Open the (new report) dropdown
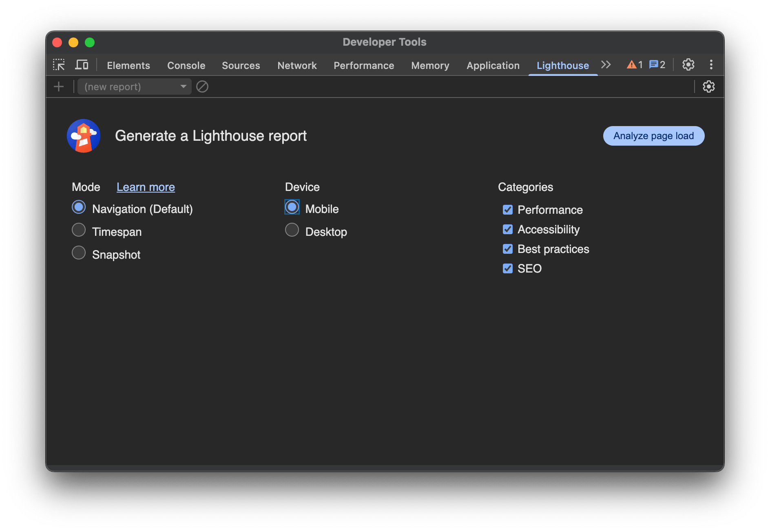 coord(135,87)
